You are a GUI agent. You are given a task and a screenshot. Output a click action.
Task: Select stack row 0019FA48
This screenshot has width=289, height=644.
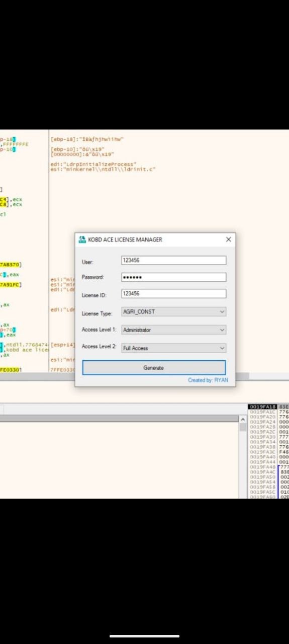263,467
